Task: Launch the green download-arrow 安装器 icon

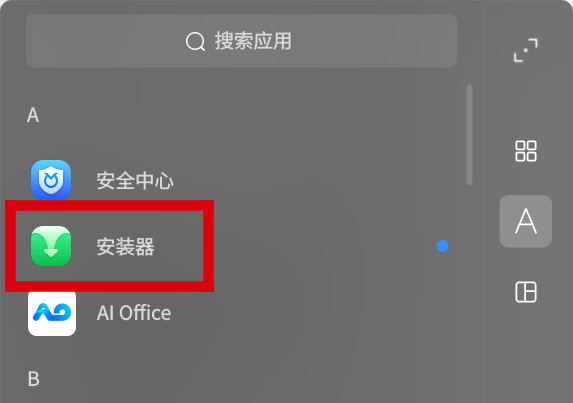Action: coord(51,246)
